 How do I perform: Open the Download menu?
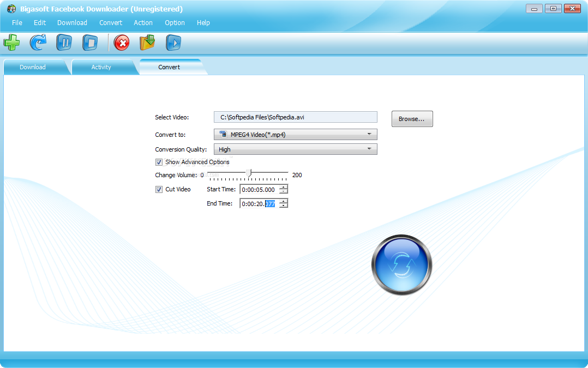[72, 23]
